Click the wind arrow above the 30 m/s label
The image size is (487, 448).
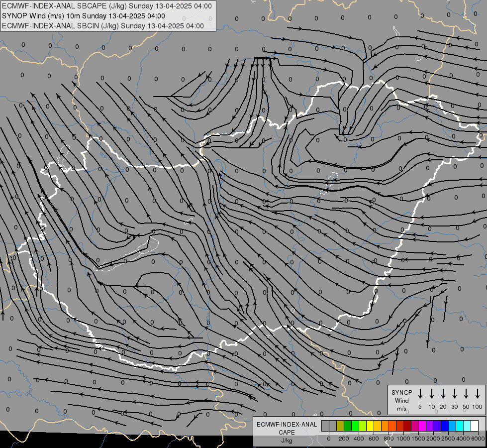coord(454,394)
